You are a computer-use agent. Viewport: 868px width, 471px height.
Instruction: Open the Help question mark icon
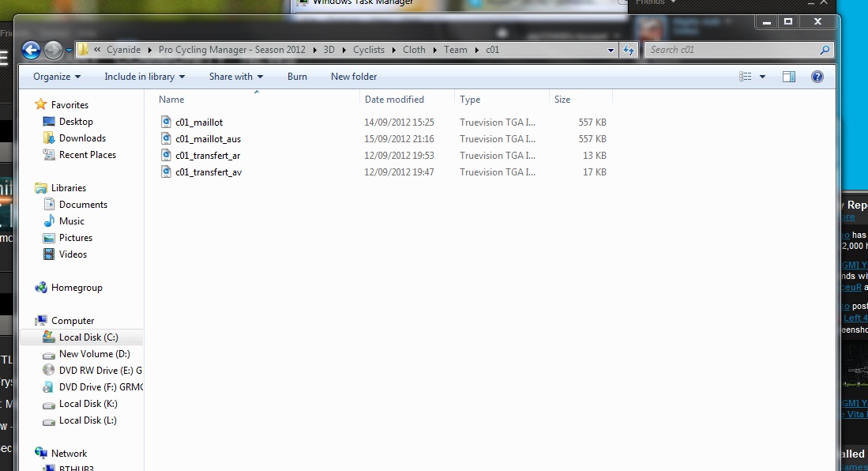817,77
